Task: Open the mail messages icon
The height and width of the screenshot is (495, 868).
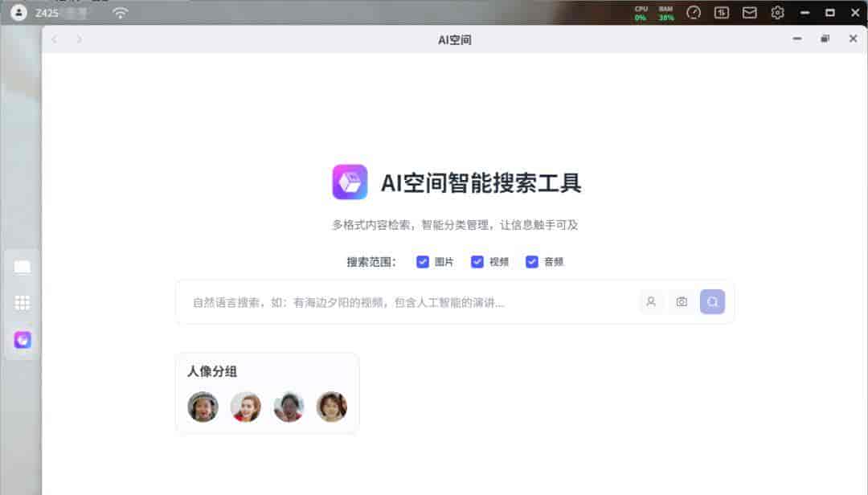Action: [750, 12]
